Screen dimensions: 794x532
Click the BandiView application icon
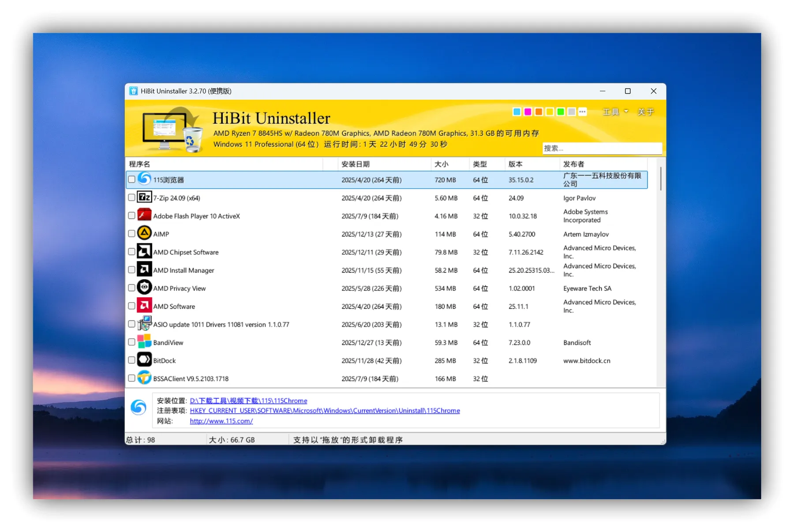pos(144,342)
